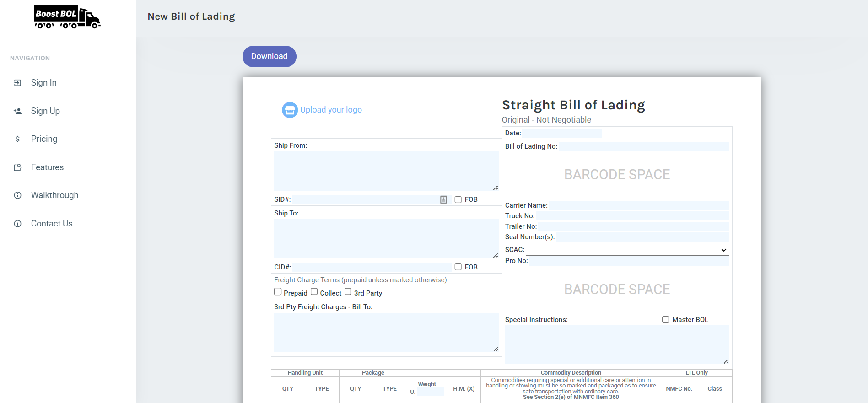Click the 'NMFC No.' column header
868x403 pixels.
679,389
